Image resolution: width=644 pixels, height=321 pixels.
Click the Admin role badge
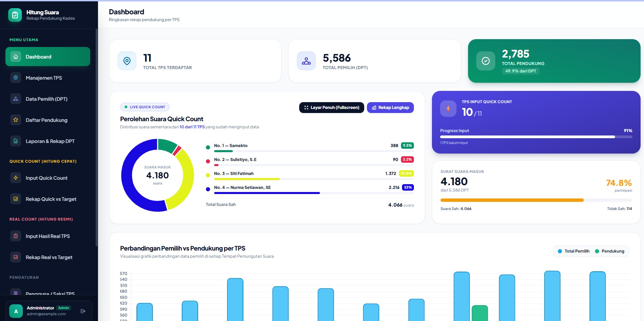tap(64, 308)
